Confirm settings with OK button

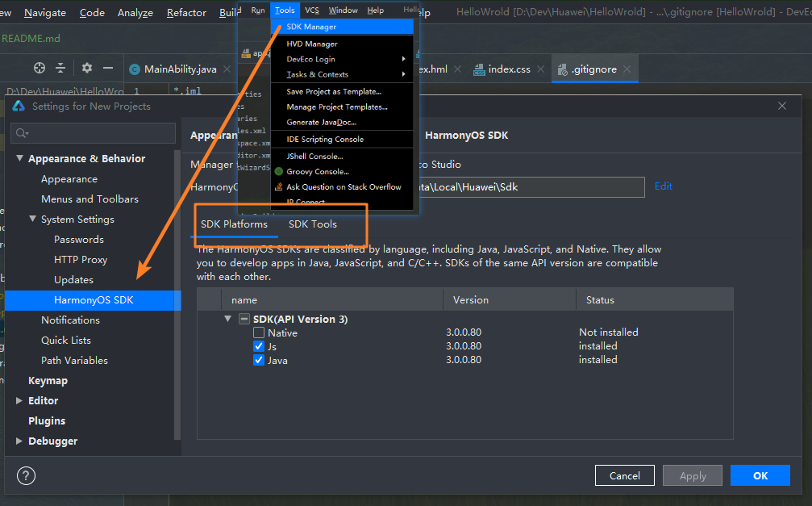760,475
